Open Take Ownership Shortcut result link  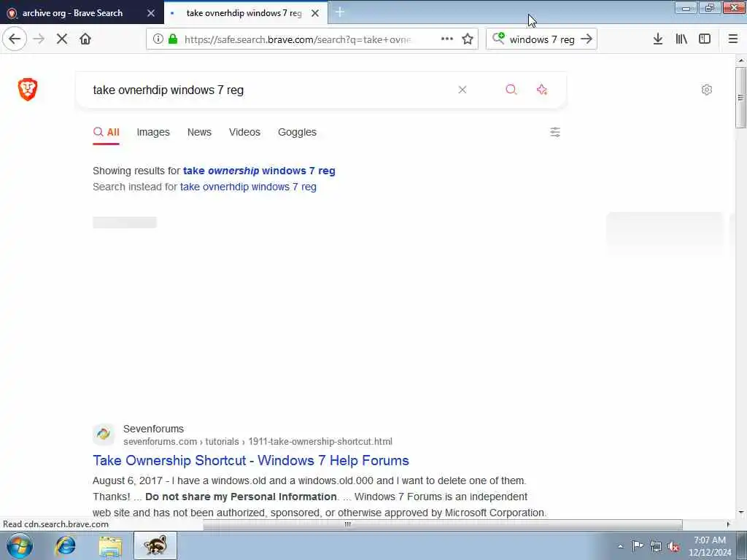tap(251, 461)
